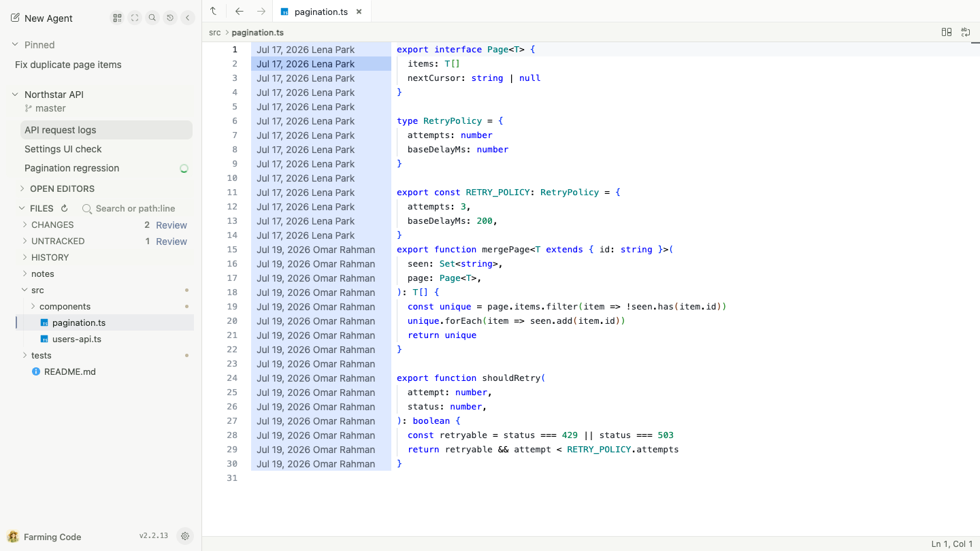
Task: Click the mergePage function name
Action: [x=506, y=250]
